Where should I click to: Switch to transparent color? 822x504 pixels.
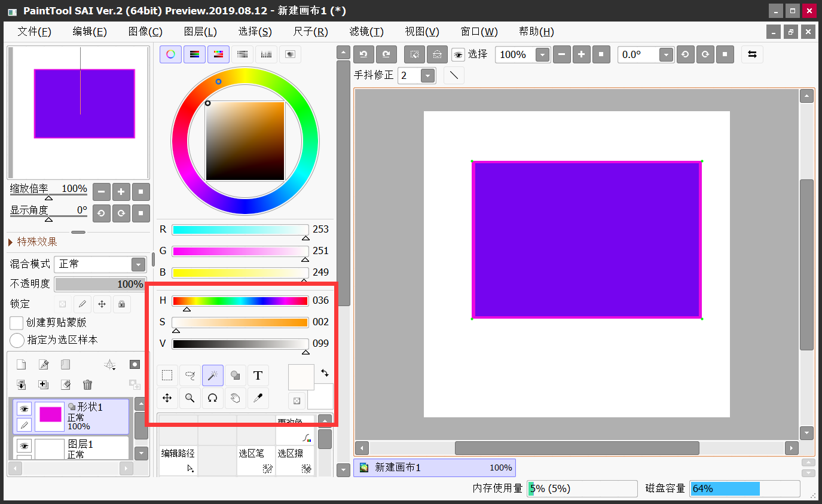297,401
